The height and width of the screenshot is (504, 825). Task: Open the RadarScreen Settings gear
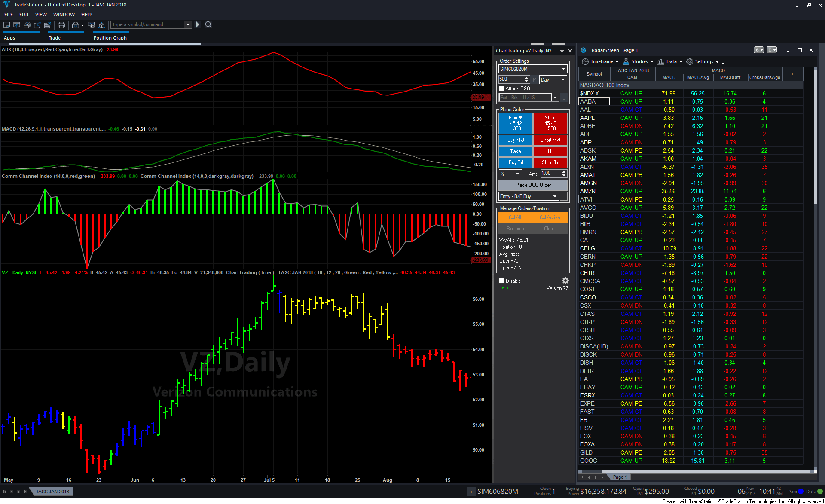tap(690, 61)
